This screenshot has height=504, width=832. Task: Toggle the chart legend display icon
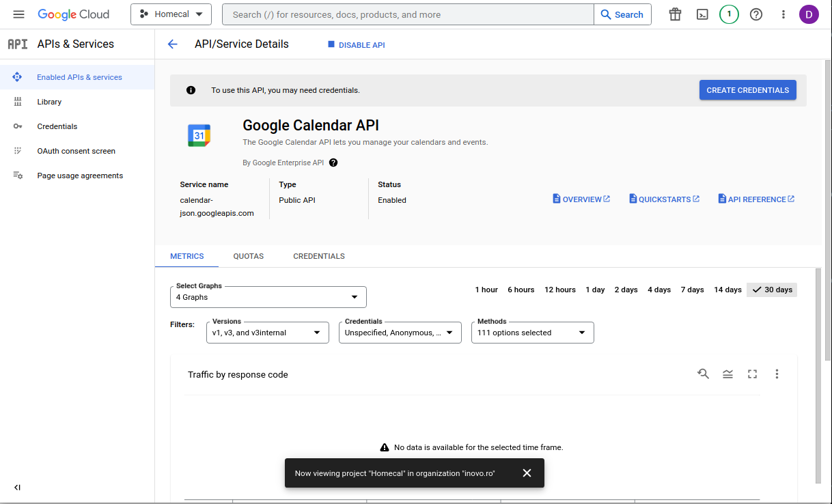(727, 374)
